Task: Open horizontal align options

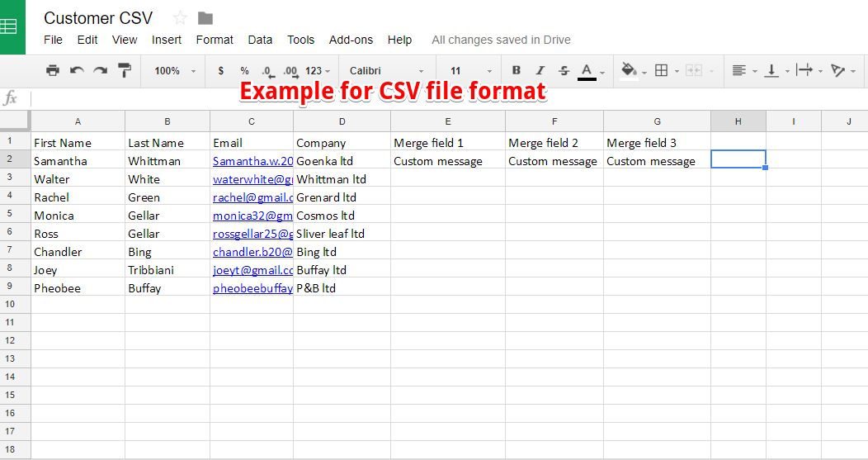Action: (738, 70)
